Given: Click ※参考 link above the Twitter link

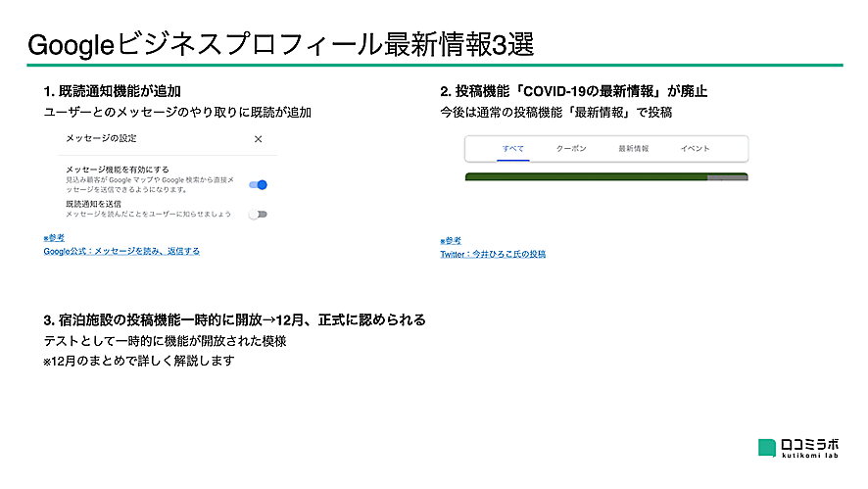Looking at the screenshot, I should click(451, 241).
